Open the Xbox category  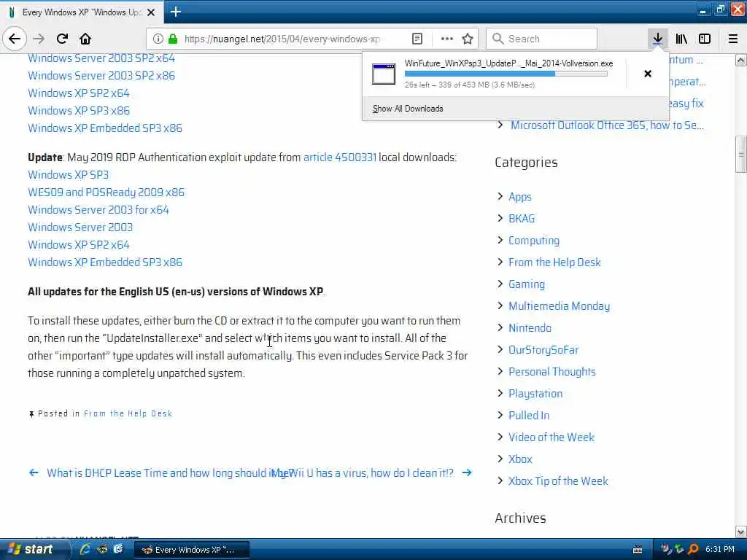[x=520, y=459]
